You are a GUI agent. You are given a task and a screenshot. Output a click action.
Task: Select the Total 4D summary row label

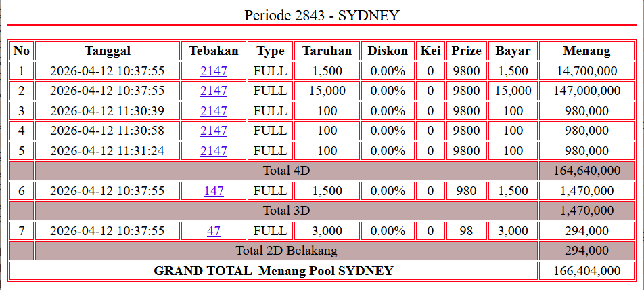click(x=286, y=171)
